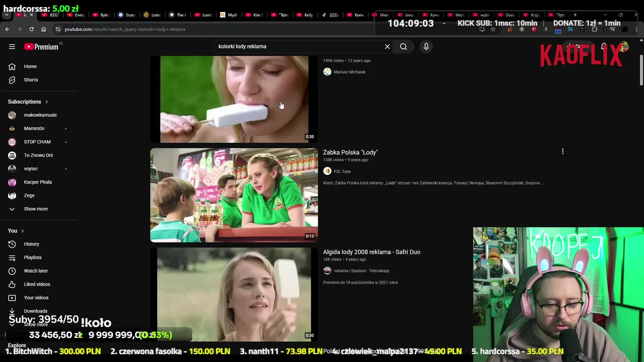Click the page vertical scrollbar
Image resolution: width=644 pixels, height=362 pixels.
coord(641,70)
